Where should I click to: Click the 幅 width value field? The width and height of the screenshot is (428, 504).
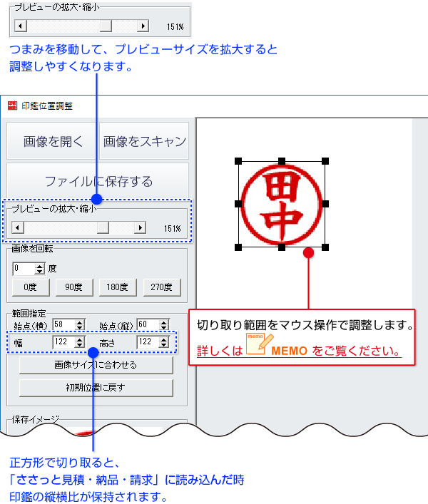63,342
